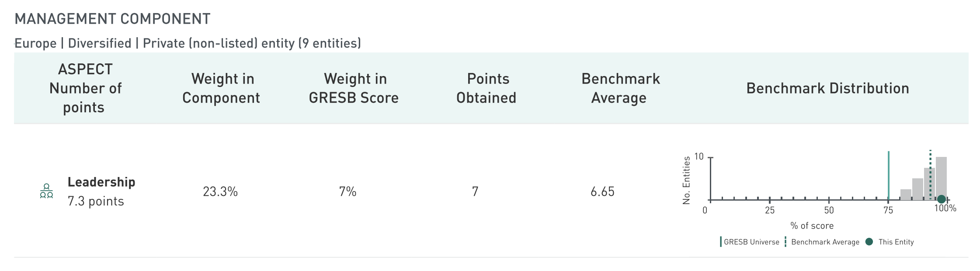Viewport: 980px width, 271px height.
Task: Click the This Entity dot on chart
Action: [941, 199]
